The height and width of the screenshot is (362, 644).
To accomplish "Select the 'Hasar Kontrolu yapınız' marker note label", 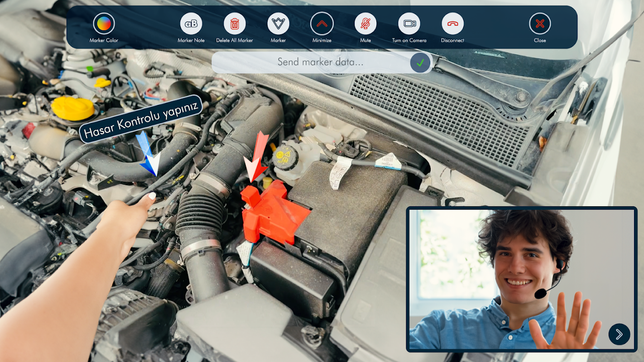I will pos(140,119).
